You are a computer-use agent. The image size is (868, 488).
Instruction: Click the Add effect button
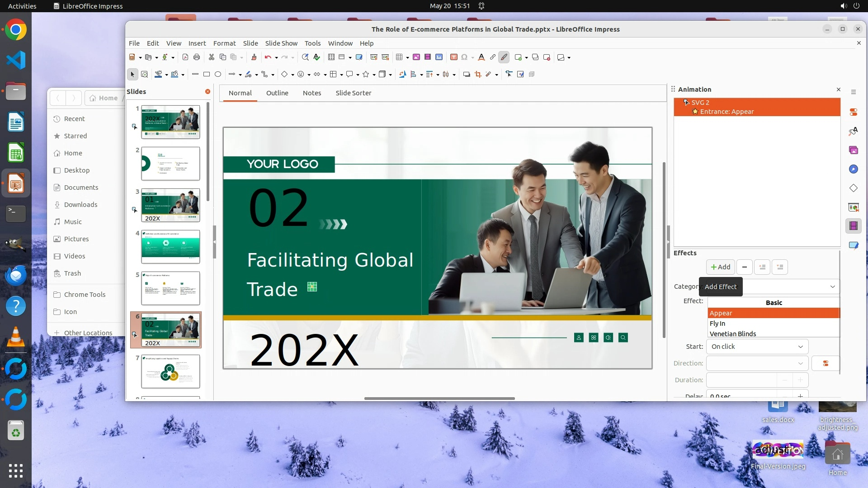(720, 267)
